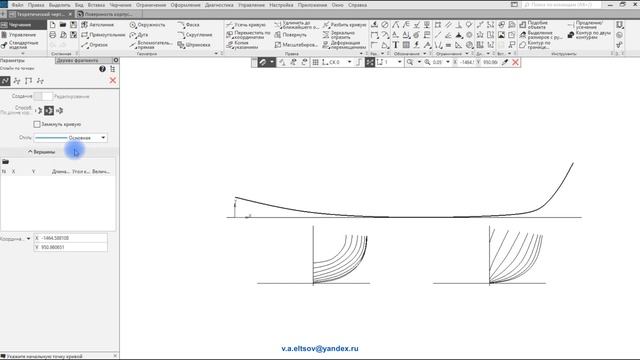Open the Правка menu
This screenshot has height=360, width=640.
(36, 5)
